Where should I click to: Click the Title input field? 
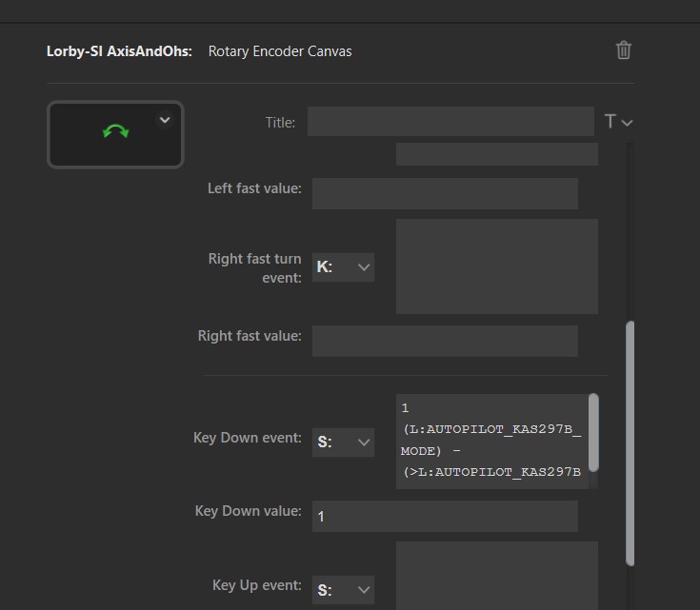tap(450, 122)
